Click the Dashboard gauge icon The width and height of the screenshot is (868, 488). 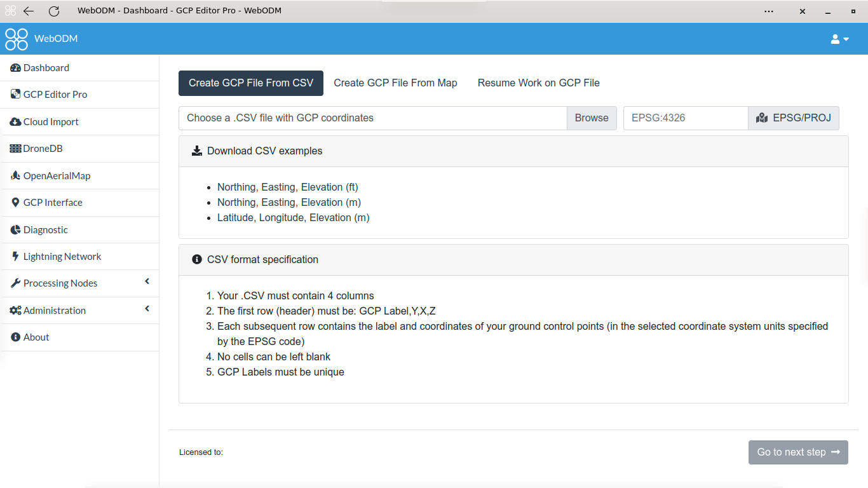(x=16, y=68)
